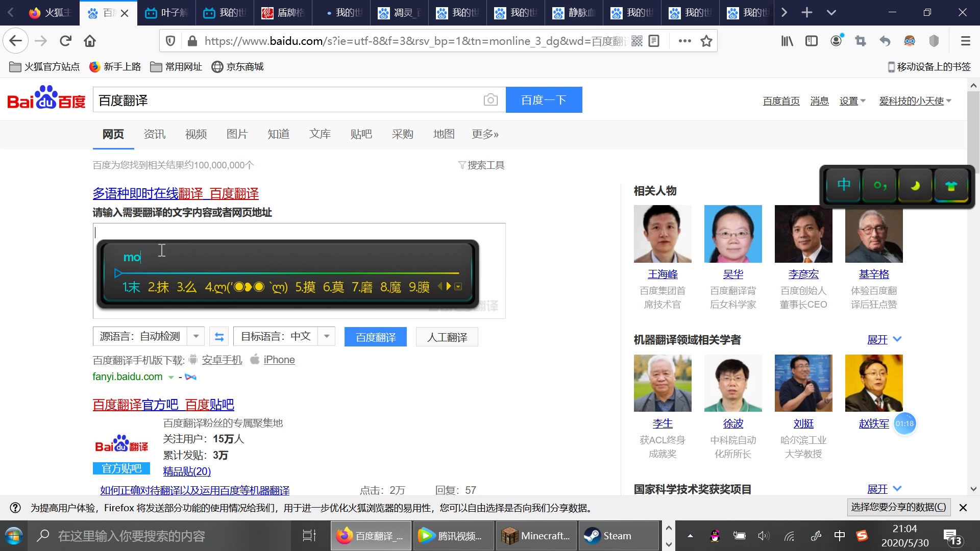This screenshot has height=551, width=980.
Task: Open the Firefox hamburger menu
Action: coord(965,41)
